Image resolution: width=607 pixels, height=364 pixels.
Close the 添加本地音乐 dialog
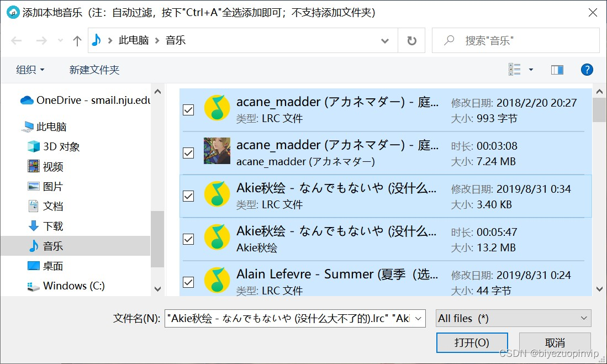click(593, 12)
